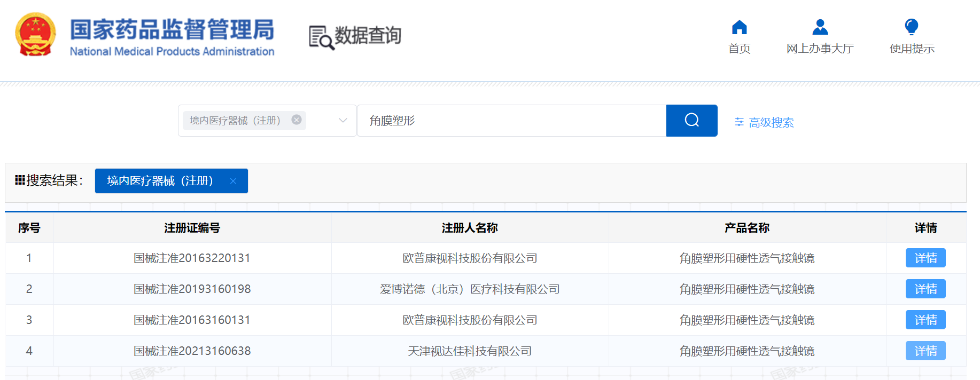Click the 使用提示 menu label
Viewport: 980px width, 380px height.
pos(912,49)
